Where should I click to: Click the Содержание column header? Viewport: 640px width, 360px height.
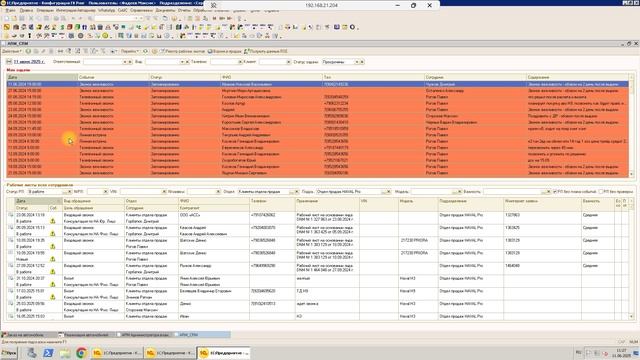(577, 77)
